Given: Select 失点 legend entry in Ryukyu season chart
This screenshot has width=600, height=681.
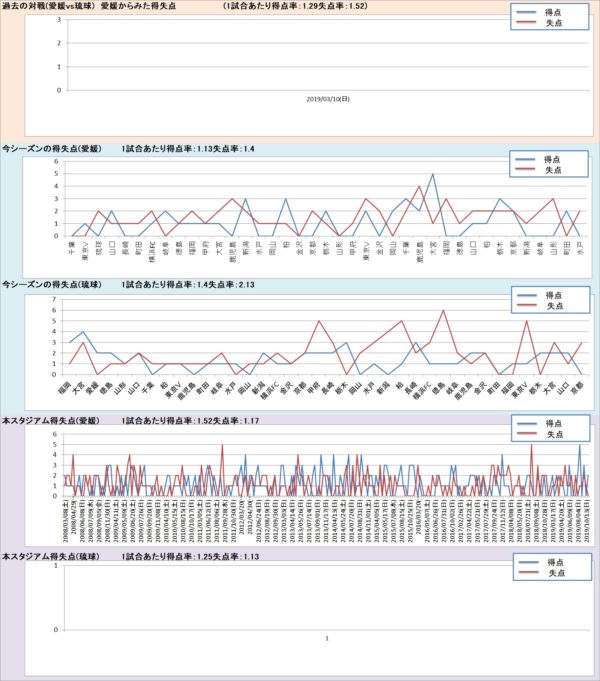Looking at the screenshot, I should (554, 306).
